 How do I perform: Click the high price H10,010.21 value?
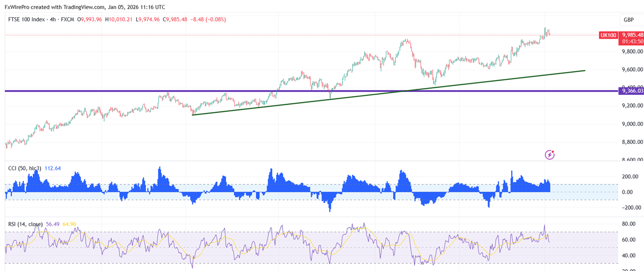[x=118, y=19]
